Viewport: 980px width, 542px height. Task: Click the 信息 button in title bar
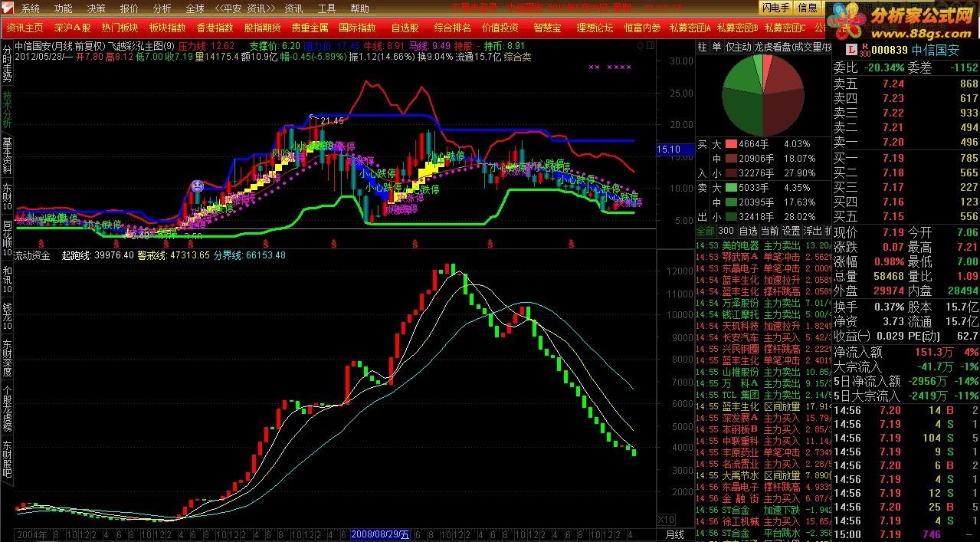[808, 8]
